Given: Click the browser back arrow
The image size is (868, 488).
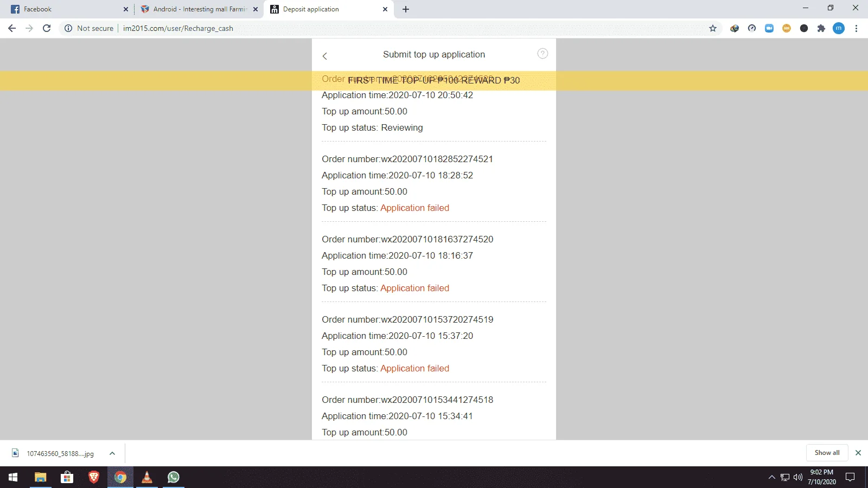Looking at the screenshot, I should pyautogui.click(x=12, y=28).
